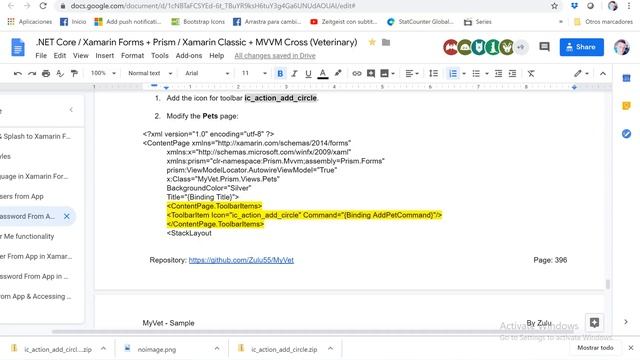Click the Decrease indent icon
640x360 pixels.
click(498, 73)
